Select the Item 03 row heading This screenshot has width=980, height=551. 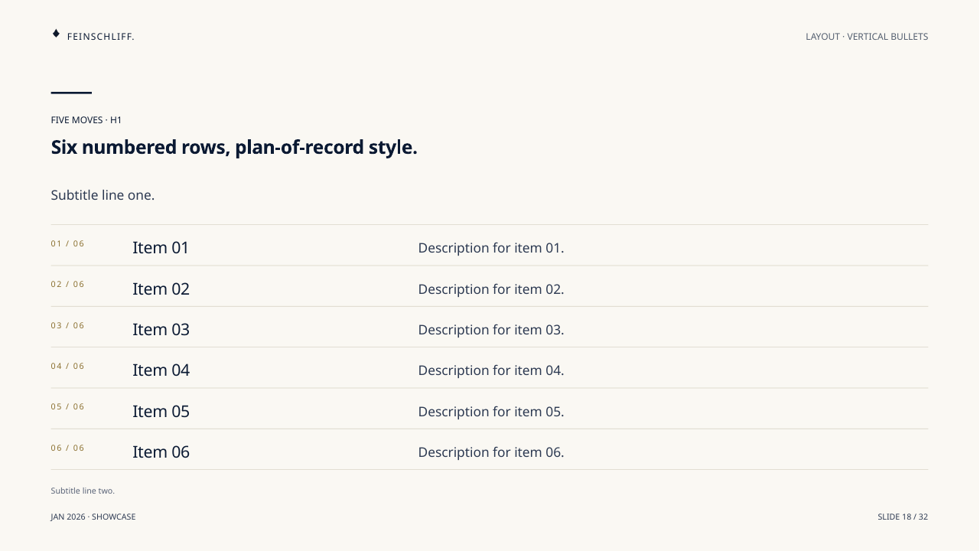[x=161, y=330]
